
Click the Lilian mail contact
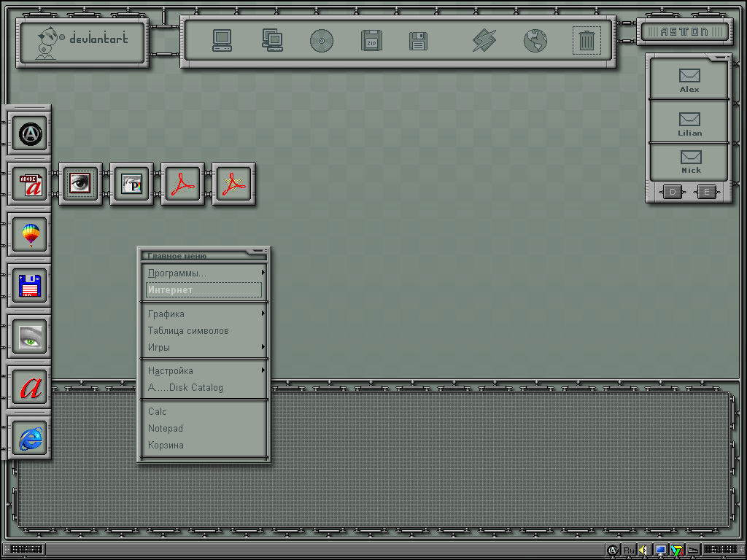pos(689,124)
